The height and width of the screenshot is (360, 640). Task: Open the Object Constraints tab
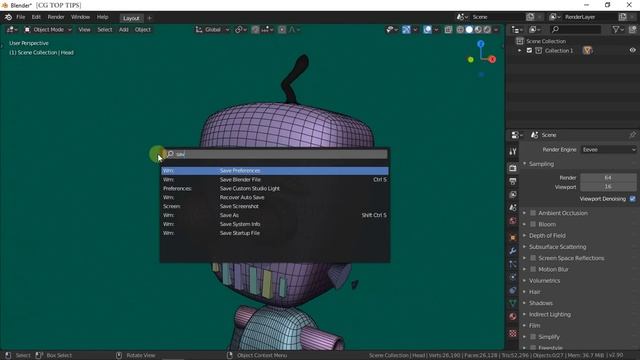513,290
